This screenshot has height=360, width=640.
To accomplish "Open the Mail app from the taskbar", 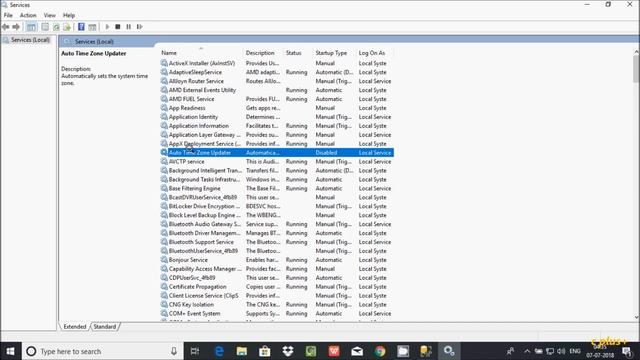I will click(x=357, y=351).
